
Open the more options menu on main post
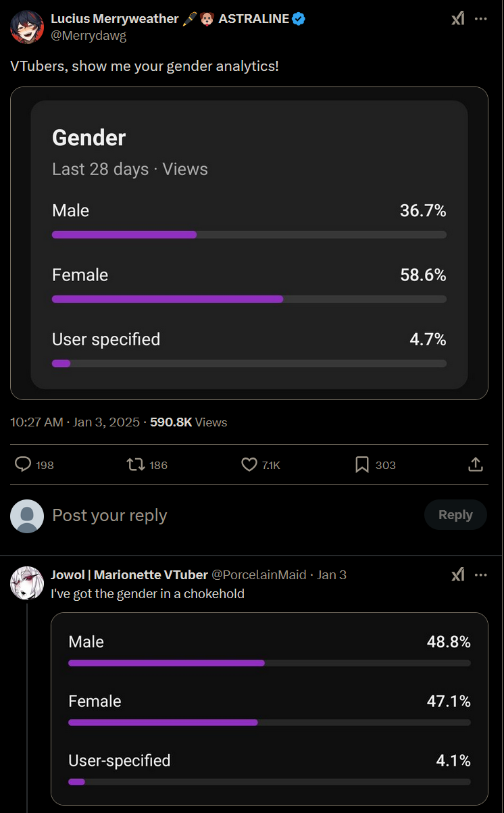(x=481, y=19)
